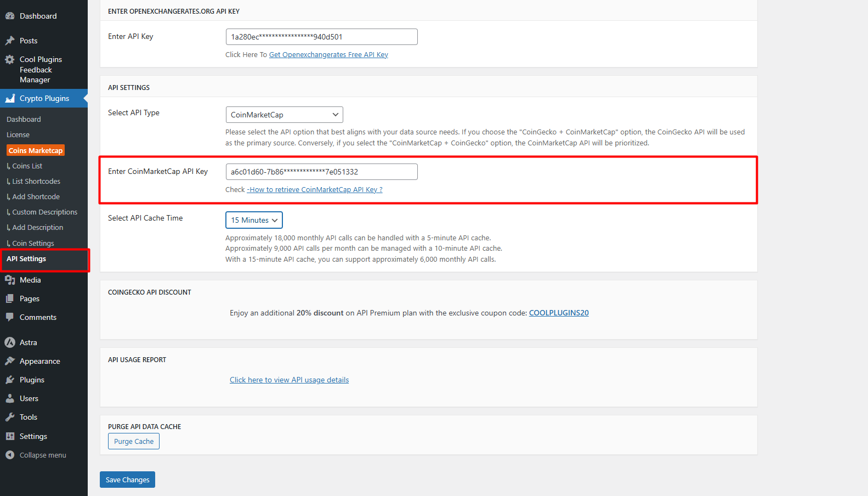Open the Users person icon
Screen dimensions: 868x496
click(x=10, y=398)
